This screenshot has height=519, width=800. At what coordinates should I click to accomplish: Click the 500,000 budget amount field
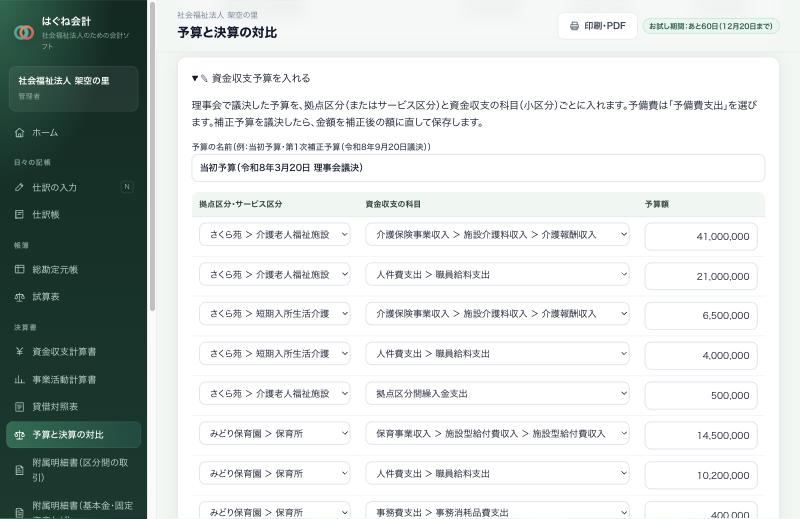[701, 396]
